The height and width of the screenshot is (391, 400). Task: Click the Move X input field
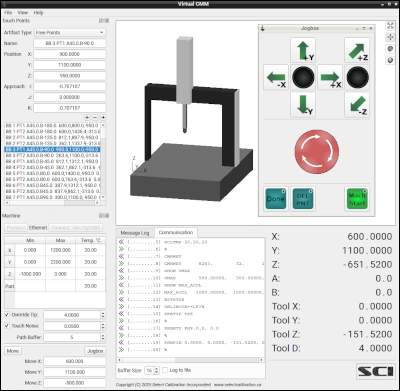[x=75, y=361]
